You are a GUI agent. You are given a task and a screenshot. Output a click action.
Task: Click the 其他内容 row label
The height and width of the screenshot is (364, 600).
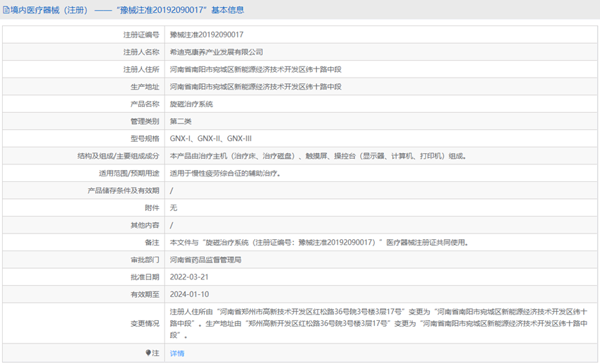(145, 225)
